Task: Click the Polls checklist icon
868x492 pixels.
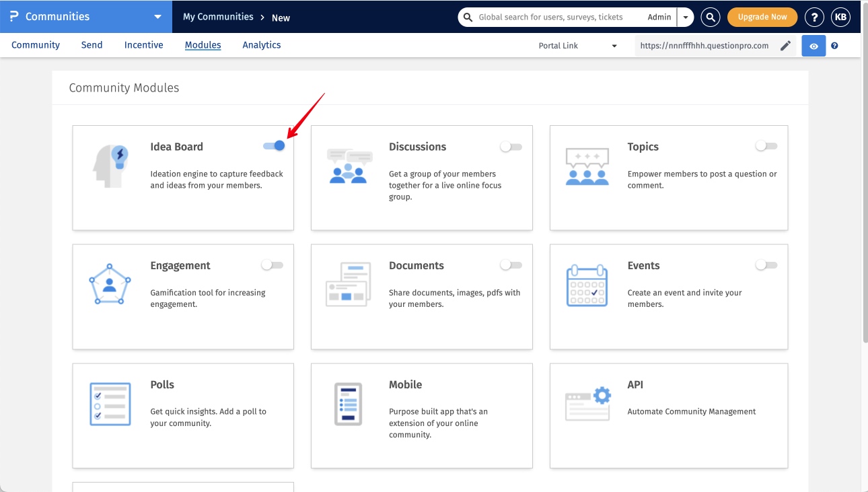Action: (110, 404)
